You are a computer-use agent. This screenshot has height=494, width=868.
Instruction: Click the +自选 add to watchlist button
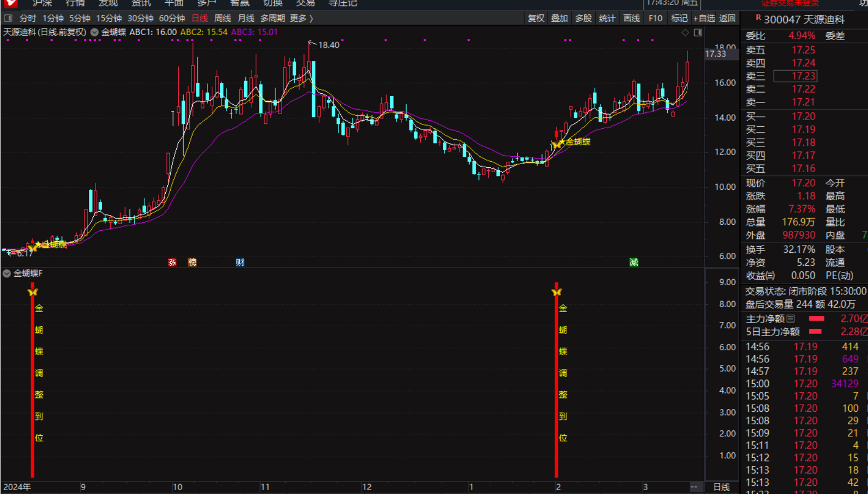[704, 18]
